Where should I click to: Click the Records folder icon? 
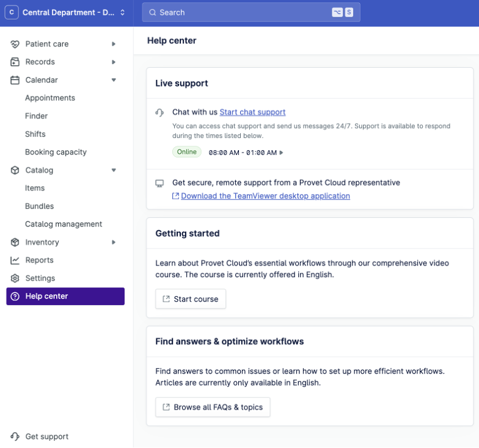click(15, 62)
